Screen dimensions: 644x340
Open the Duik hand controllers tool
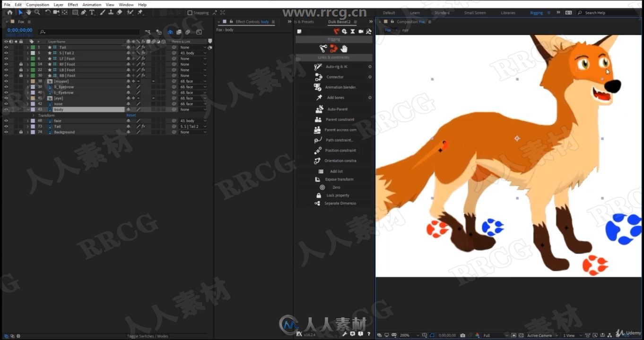[x=344, y=48]
